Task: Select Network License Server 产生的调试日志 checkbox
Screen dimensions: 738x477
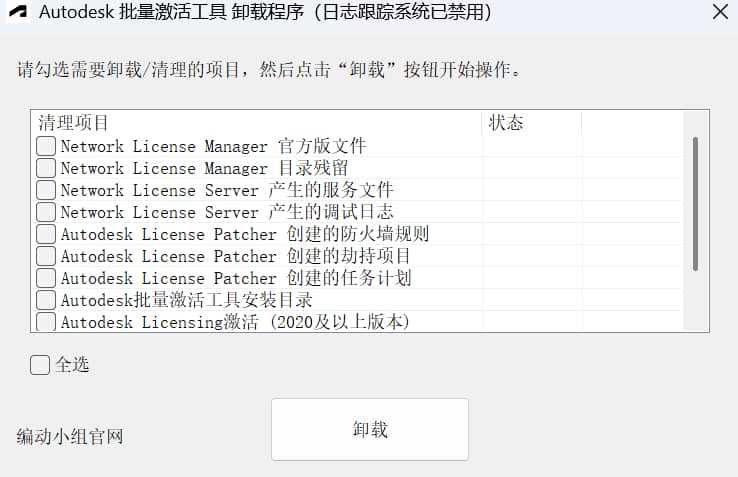Action: tap(46, 212)
